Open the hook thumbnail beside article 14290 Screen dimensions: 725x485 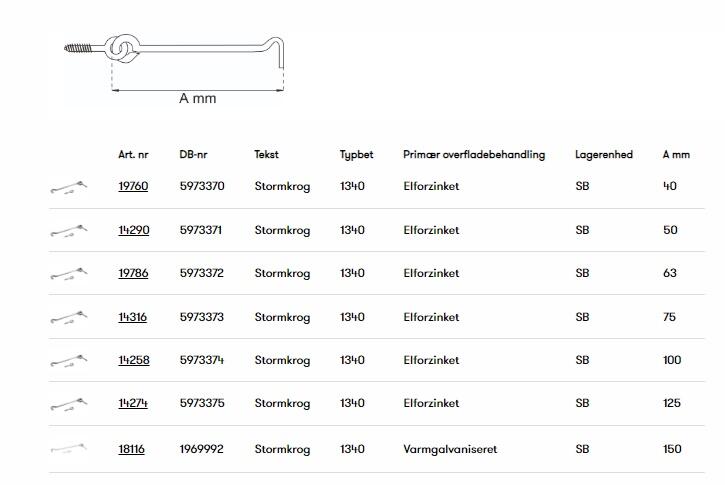(68, 231)
